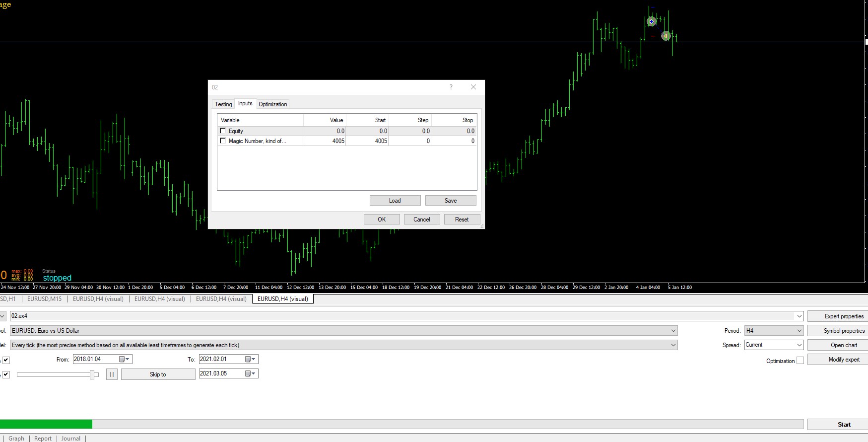The image size is (868, 442).
Task: Click the Variable column header
Action: click(x=260, y=120)
